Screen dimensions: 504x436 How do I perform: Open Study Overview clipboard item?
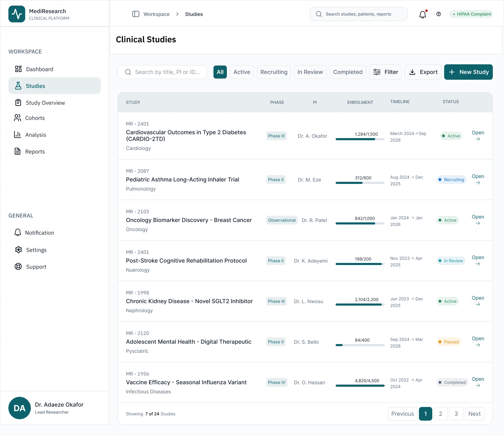click(x=55, y=102)
